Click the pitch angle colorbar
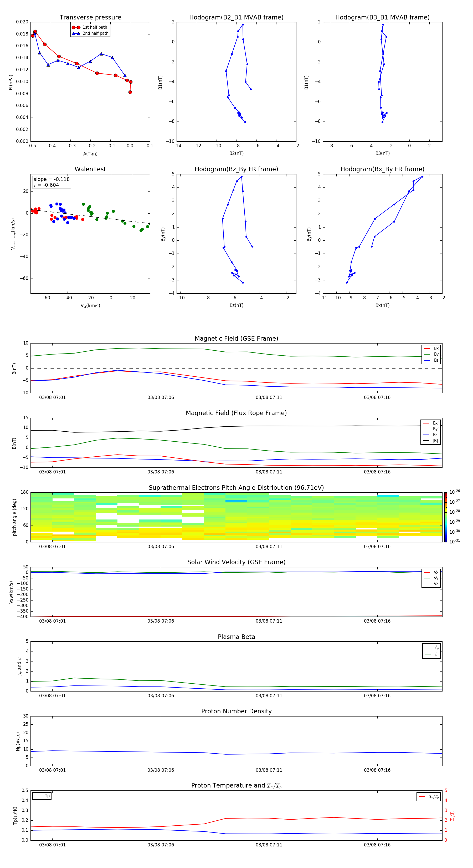Viewport: 473px width, 868px height. pos(446,517)
